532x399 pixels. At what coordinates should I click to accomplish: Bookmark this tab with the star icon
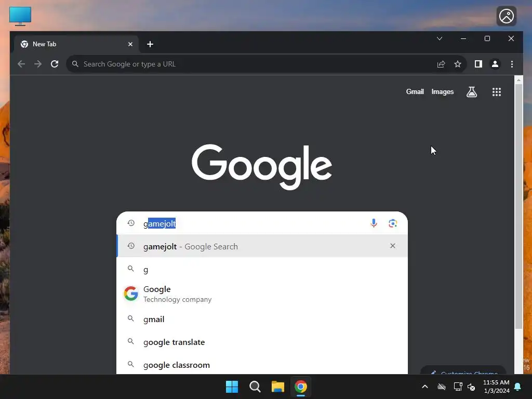coord(458,64)
